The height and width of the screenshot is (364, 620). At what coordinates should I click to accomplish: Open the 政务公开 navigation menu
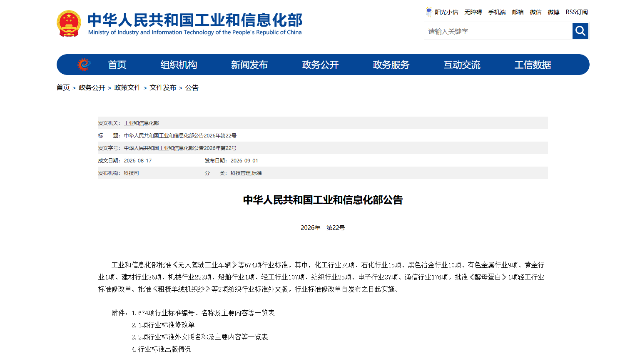pos(320,65)
